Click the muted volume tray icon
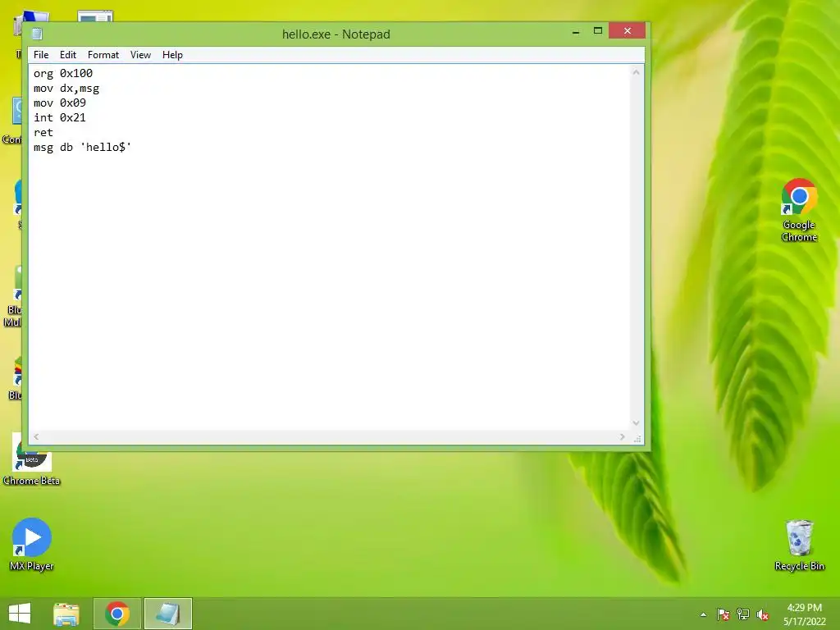 [x=763, y=614]
